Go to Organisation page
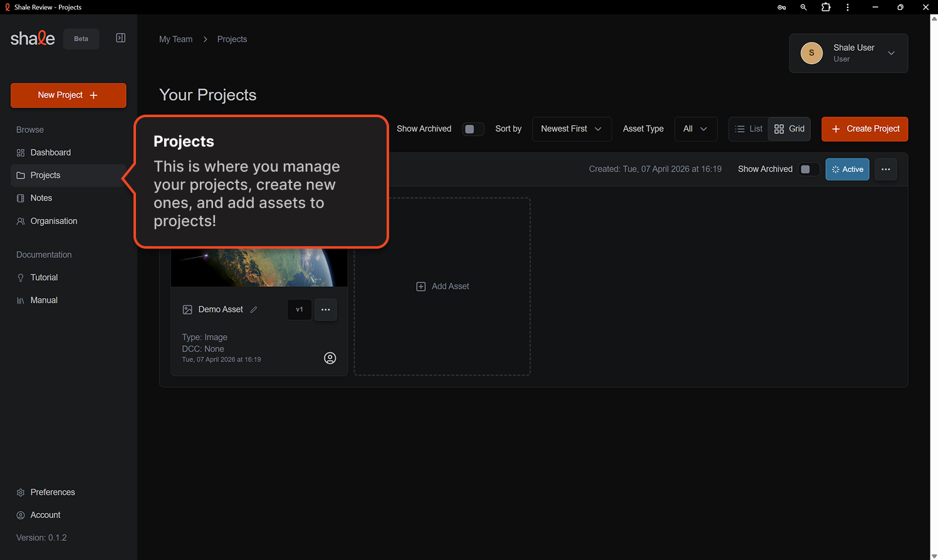This screenshot has height=560, width=938. pyautogui.click(x=68, y=221)
